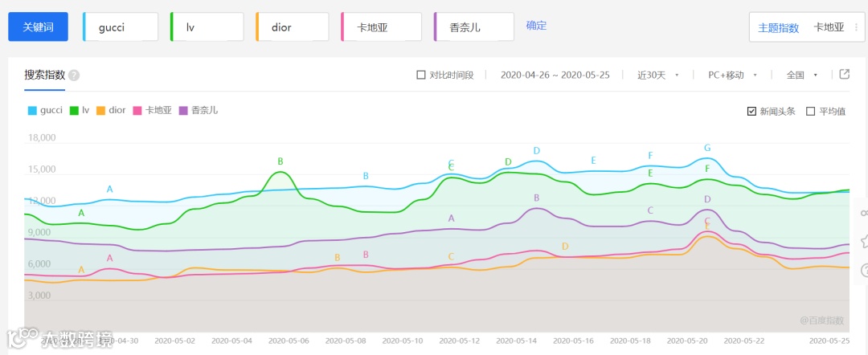Open blue gucci news marker F
Viewport: 868px width, 355px height.
click(650, 155)
